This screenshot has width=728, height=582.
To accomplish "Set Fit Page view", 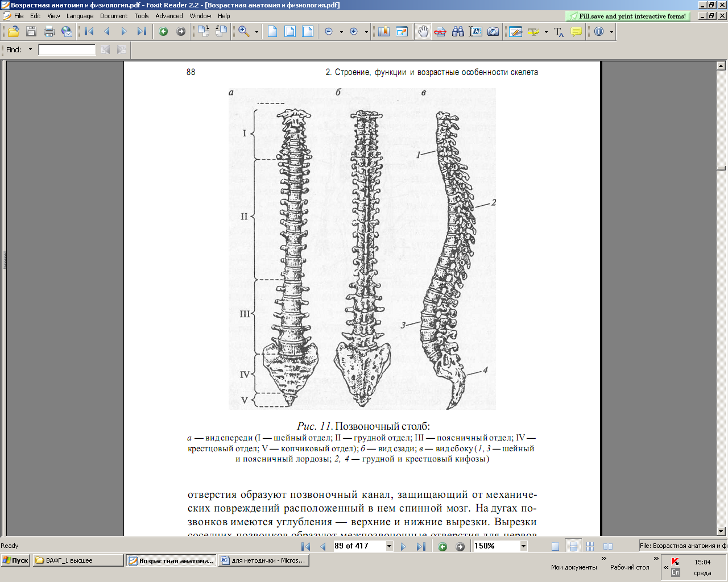I will click(290, 32).
